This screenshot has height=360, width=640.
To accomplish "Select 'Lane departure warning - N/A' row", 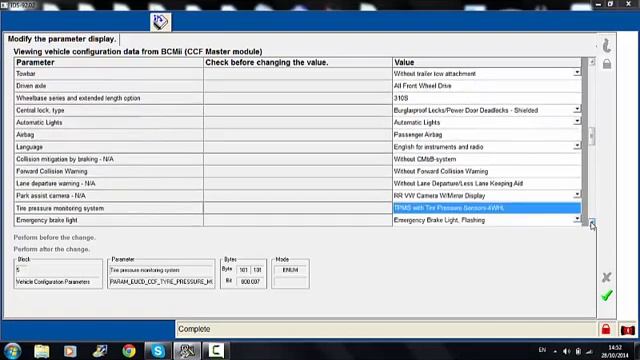I will (x=109, y=184).
